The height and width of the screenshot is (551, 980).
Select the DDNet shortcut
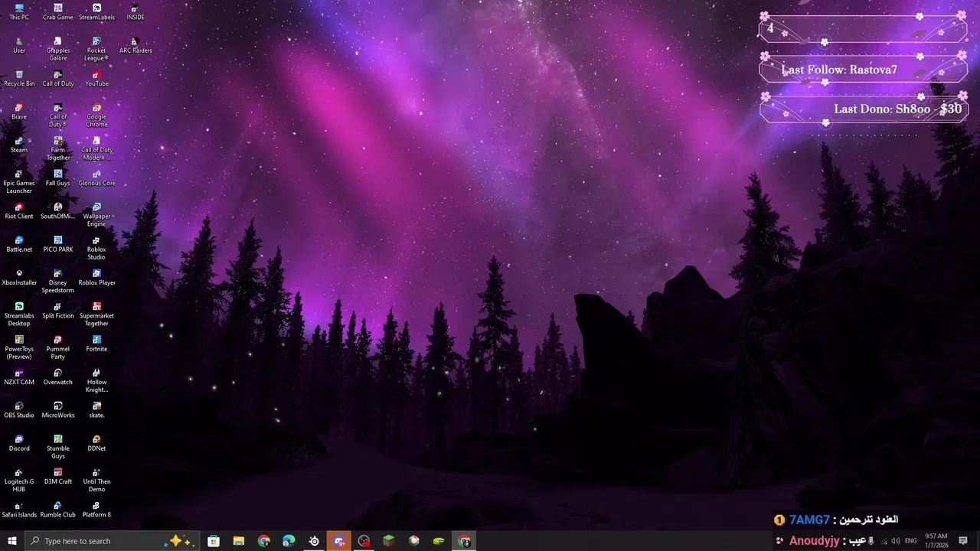click(x=96, y=443)
